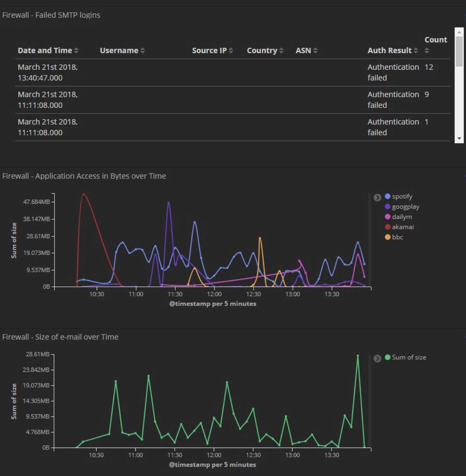This screenshot has width=466, height=476.
Task: Click the dailym legend color dot
Action: point(388,217)
